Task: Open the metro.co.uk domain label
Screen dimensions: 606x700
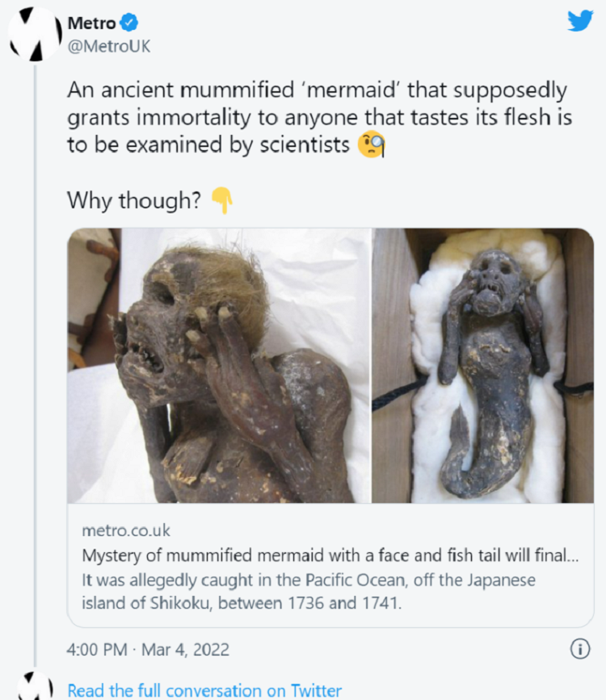Action: pos(126,530)
